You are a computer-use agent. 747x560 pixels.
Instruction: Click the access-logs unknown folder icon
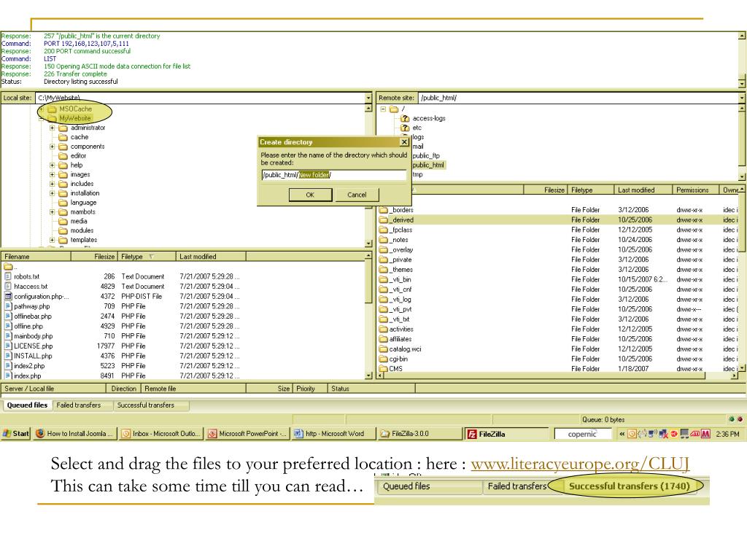pyautogui.click(x=405, y=118)
